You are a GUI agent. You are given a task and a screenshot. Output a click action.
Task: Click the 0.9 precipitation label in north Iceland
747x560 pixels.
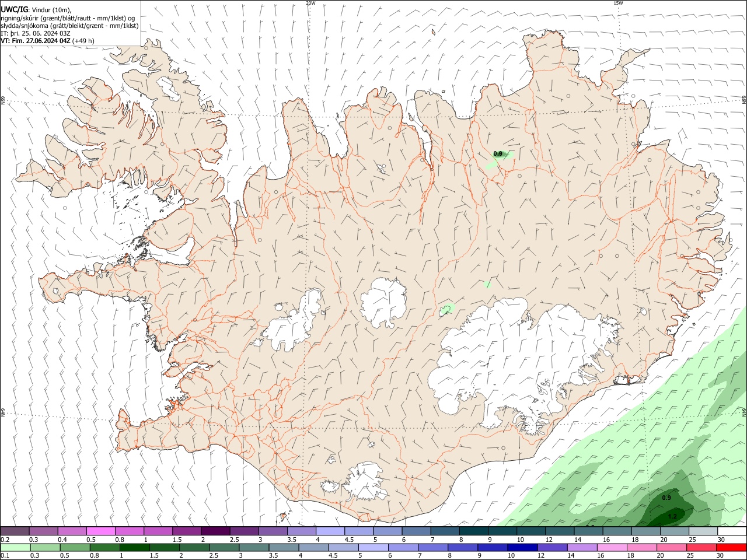tap(498, 154)
